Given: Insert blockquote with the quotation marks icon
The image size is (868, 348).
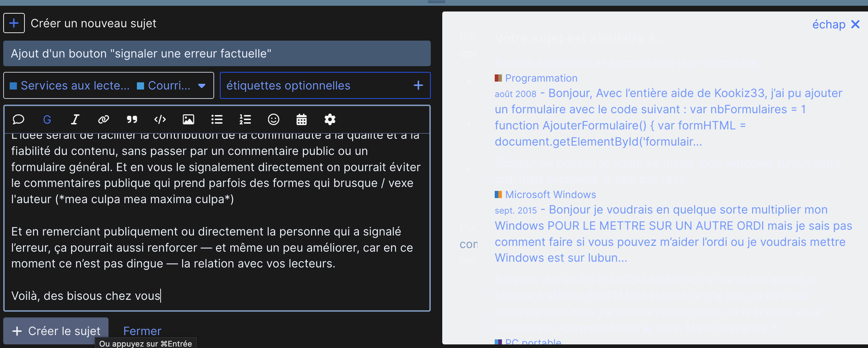Looking at the screenshot, I should point(132,119).
